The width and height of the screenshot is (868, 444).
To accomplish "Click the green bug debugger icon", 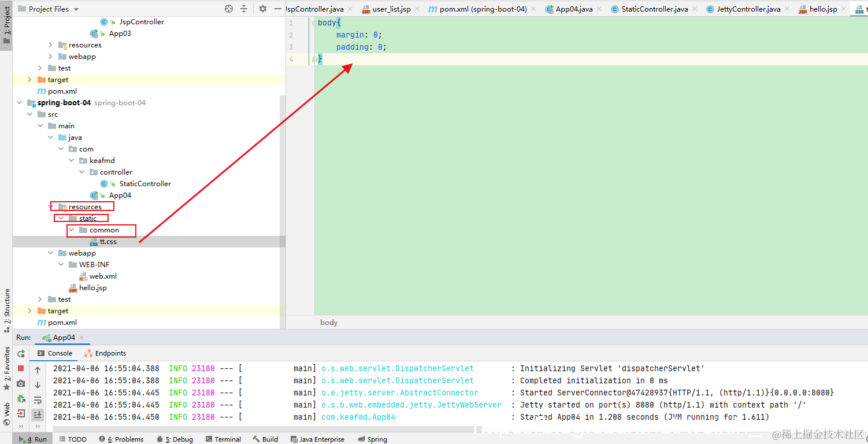I will (x=21, y=398).
